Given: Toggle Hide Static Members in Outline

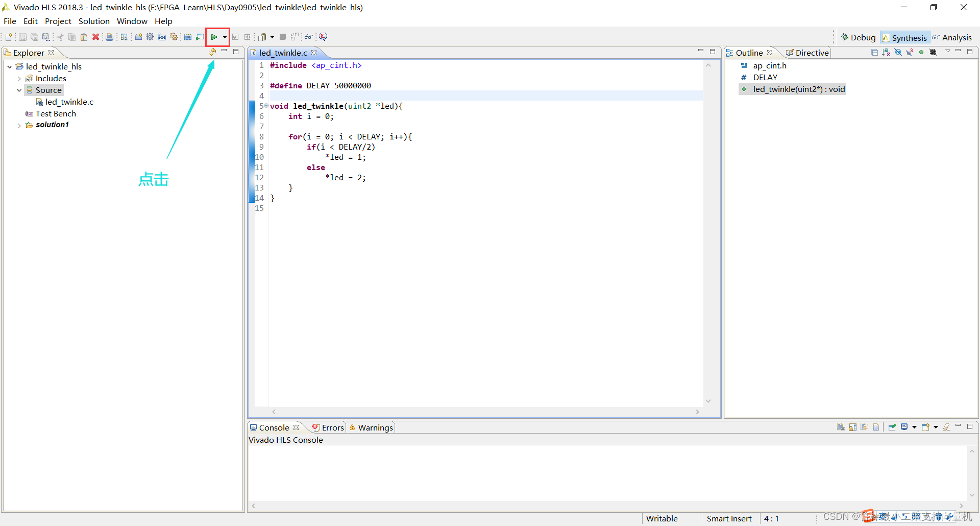Looking at the screenshot, I should click(910, 52).
